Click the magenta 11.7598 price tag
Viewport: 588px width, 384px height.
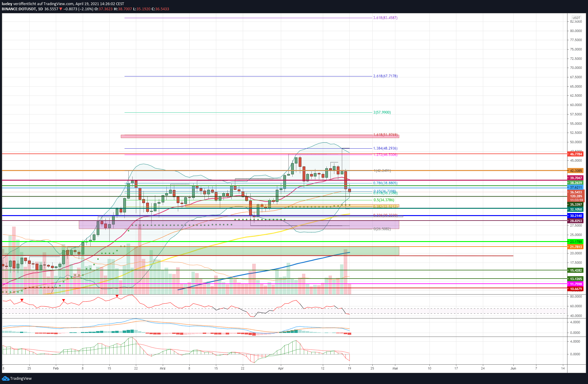pos(576,284)
